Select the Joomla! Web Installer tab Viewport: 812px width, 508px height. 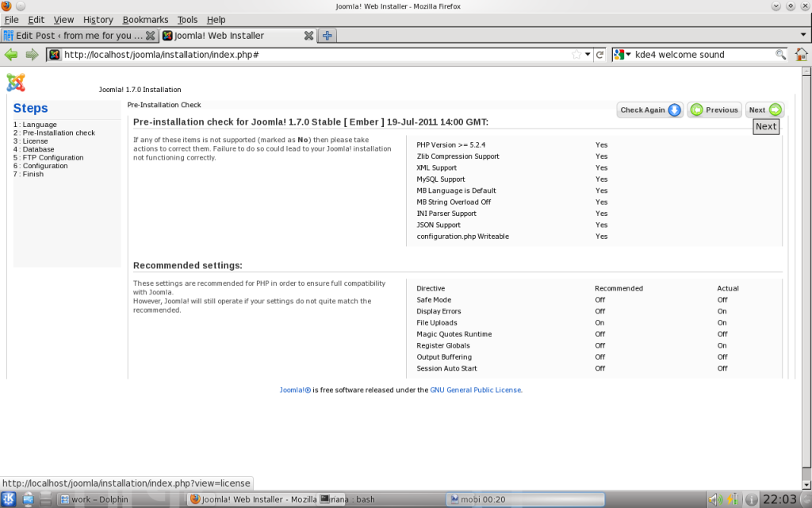coord(238,35)
